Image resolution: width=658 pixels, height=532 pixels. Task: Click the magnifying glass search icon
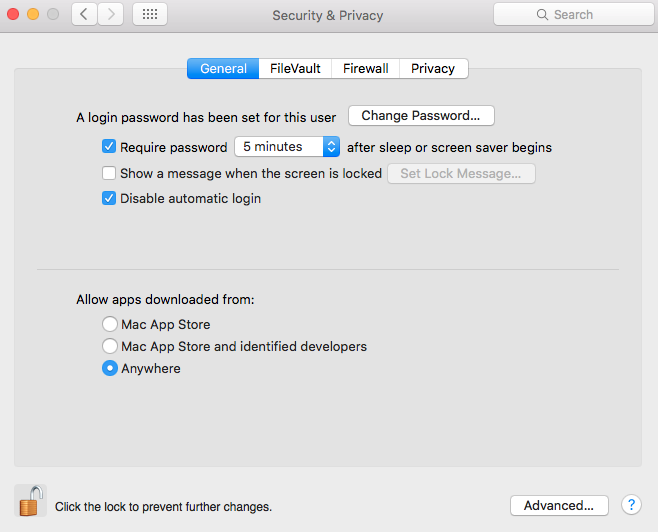pos(542,15)
